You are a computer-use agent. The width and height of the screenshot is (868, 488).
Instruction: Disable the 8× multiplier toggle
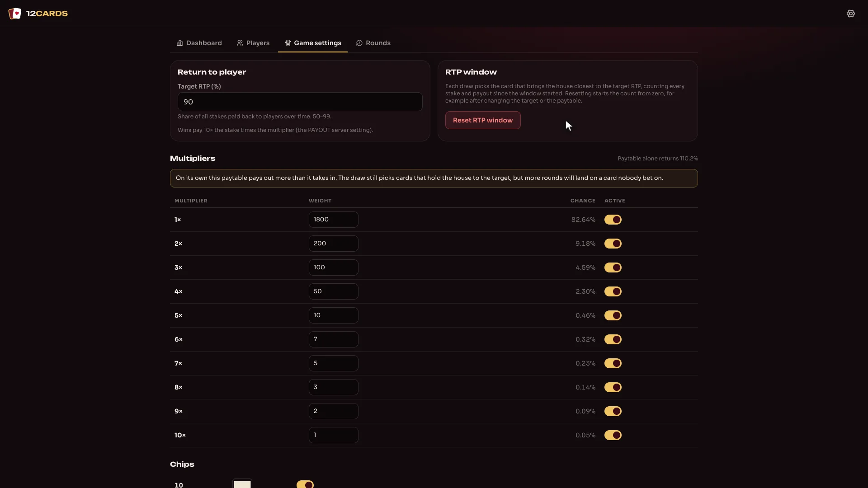click(x=613, y=387)
